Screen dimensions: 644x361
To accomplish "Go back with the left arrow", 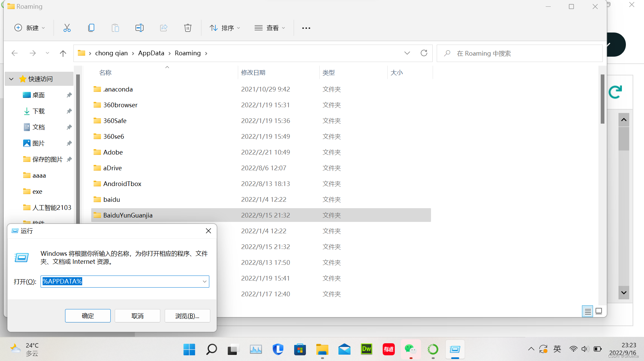I will [x=14, y=53].
